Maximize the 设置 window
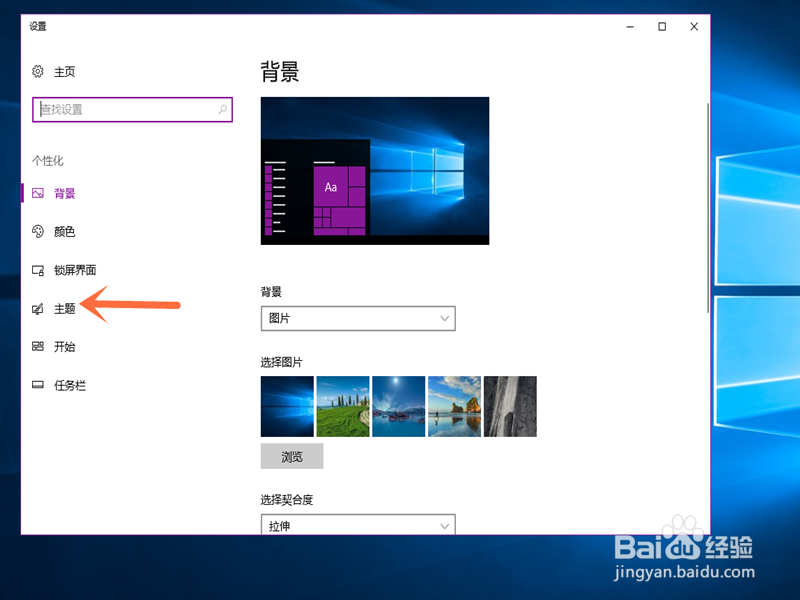The height and width of the screenshot is (600, 800). (x=662, y=27)
